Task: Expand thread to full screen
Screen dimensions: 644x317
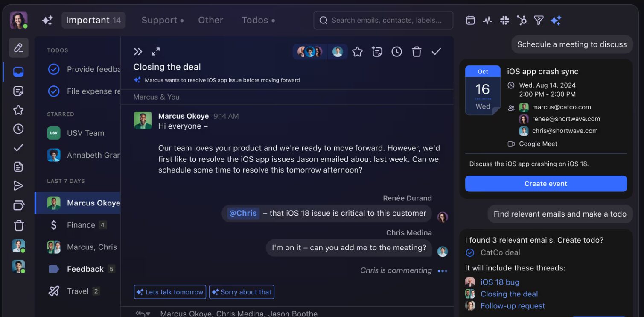Action: pyautogui.click(x=156, y=52)
